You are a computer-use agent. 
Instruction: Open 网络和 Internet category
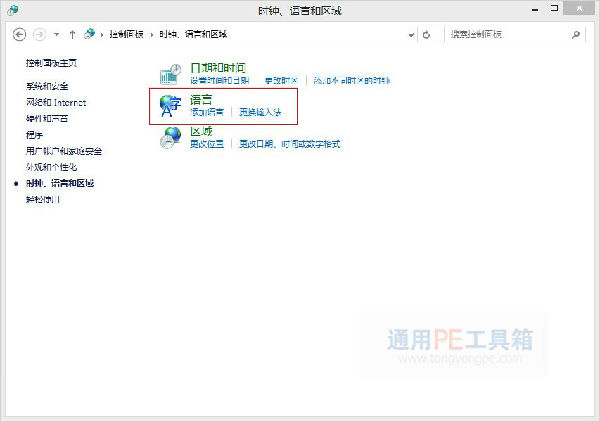click(x=56, y=102)
